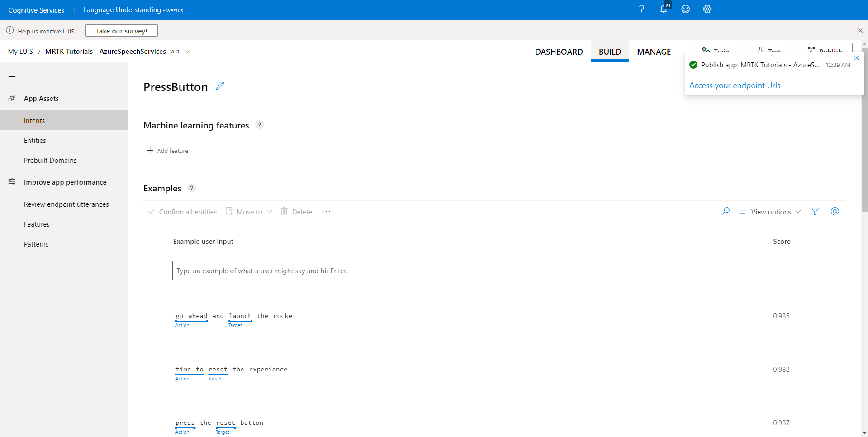
Task: Open the hamburger navigation menu
Action: point(12,75)
